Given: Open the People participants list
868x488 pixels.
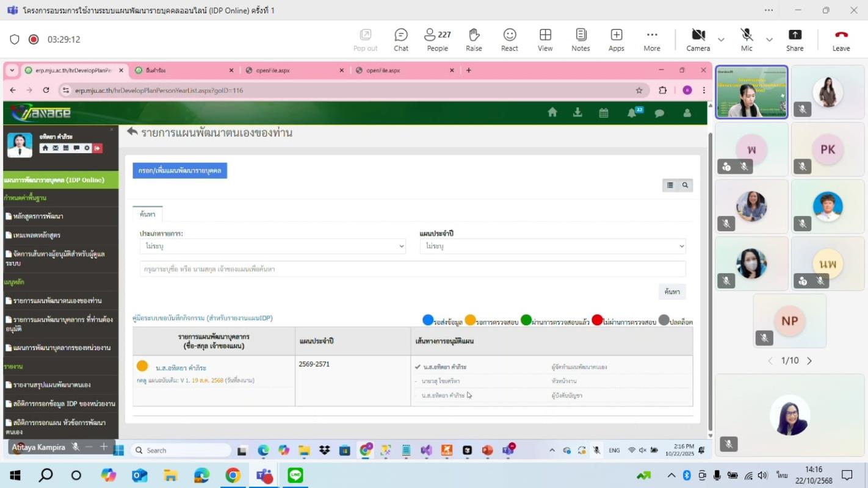Looking at the screenshot, I should coord(437,40).
